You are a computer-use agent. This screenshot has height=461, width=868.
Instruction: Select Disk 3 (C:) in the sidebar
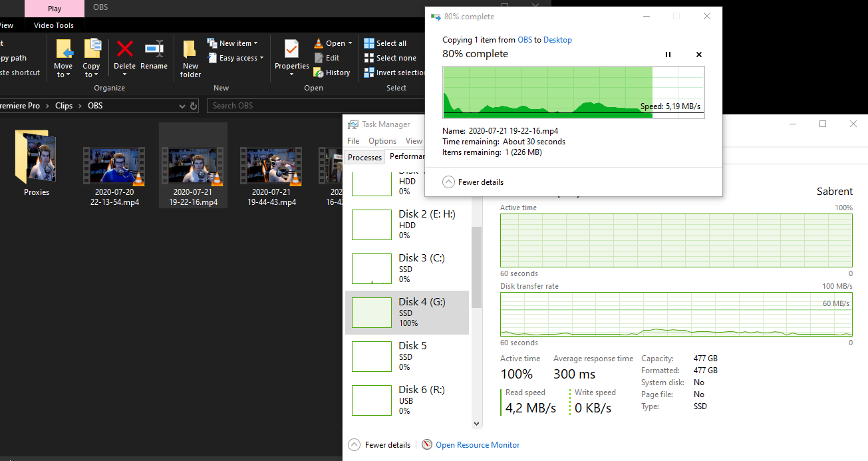click(x=407, y=268)
